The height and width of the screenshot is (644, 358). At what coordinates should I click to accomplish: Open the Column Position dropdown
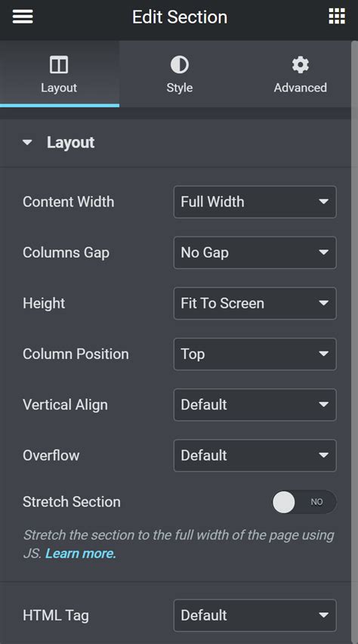[x=255, y=354]
